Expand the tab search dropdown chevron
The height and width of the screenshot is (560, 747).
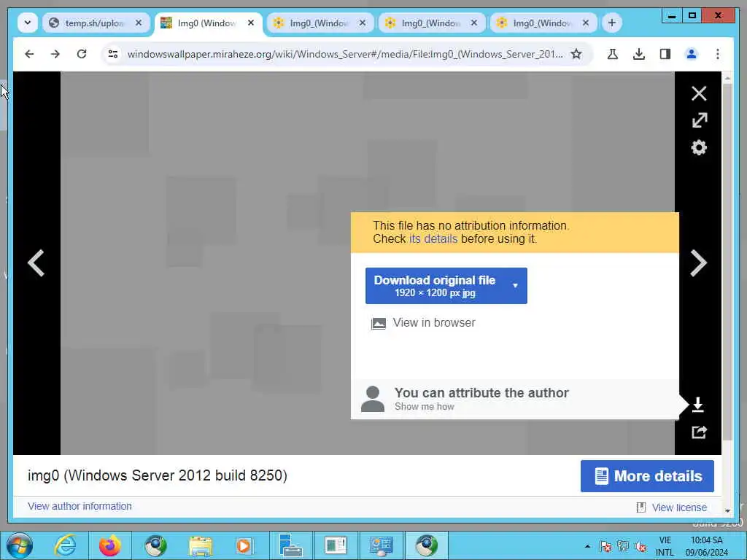point(28,23)
